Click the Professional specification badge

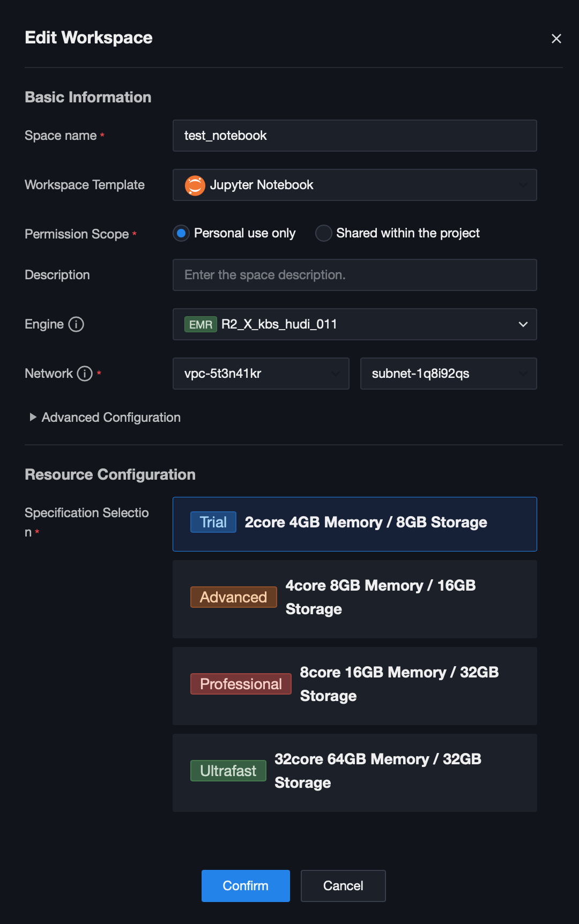(241, 684)
